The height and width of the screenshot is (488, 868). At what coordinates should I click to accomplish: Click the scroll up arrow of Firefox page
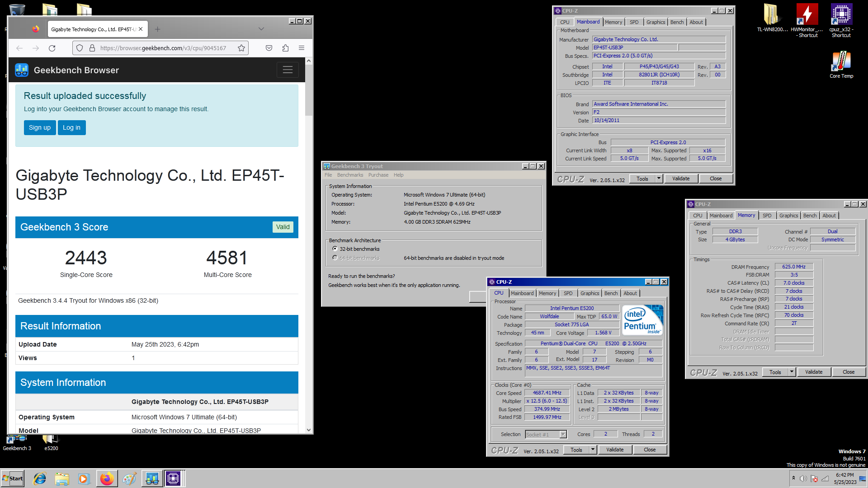(309, 61)
